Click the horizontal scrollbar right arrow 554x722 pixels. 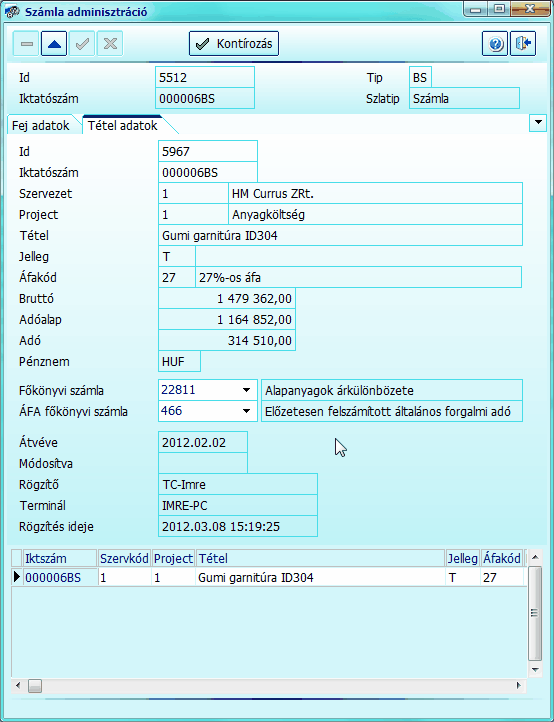coord(519,686)
